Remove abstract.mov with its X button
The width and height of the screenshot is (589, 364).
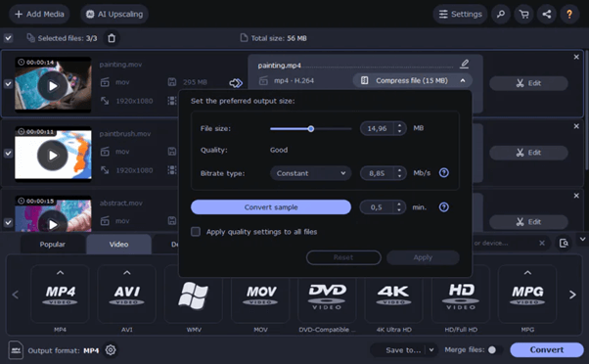coord(576,196)
